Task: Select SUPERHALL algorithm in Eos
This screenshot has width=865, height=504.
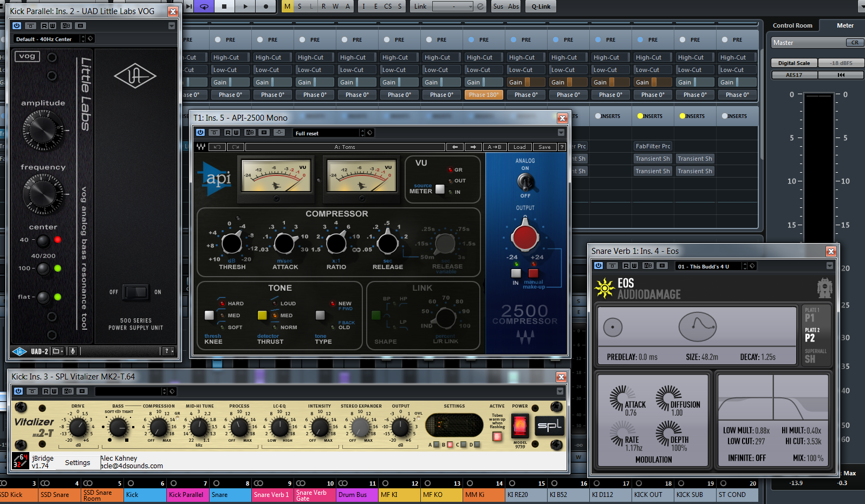Action: point(815,356)
